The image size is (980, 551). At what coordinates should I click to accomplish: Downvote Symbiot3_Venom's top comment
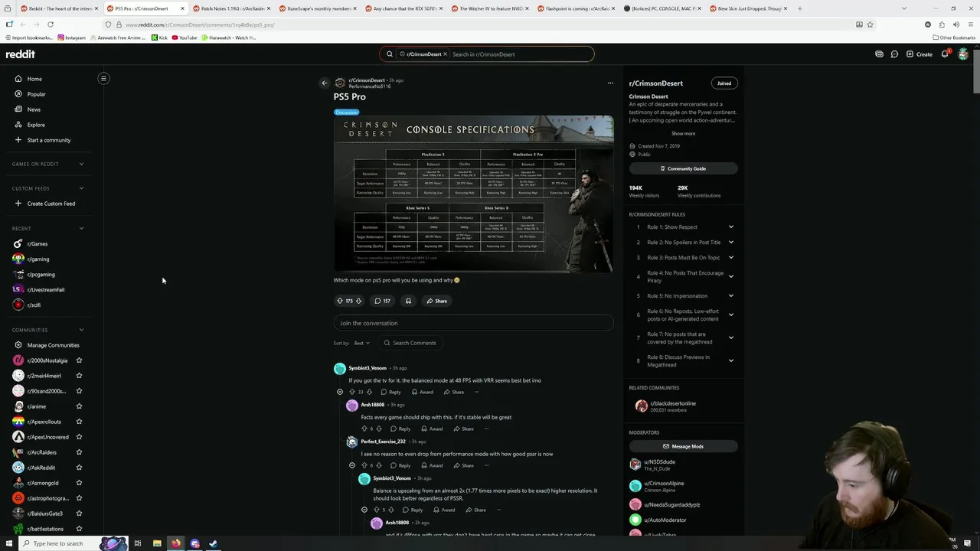click(x=369, y=392)
